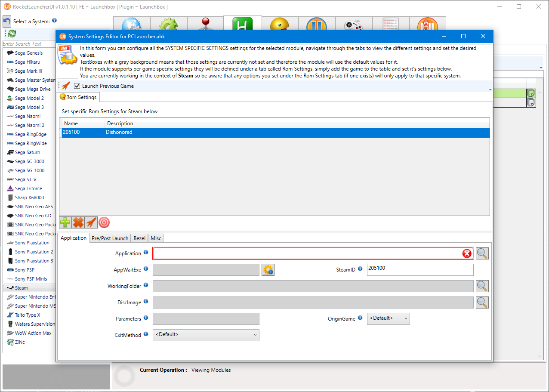Show info for the SteamID setting
The width and height of the screenshot is (549, 392).
[360, 269]
